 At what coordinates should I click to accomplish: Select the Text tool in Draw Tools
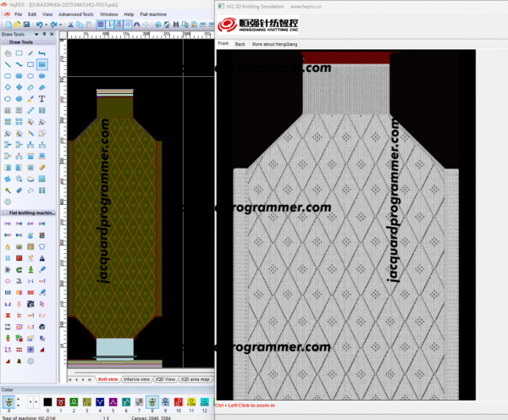click(42, 97)
